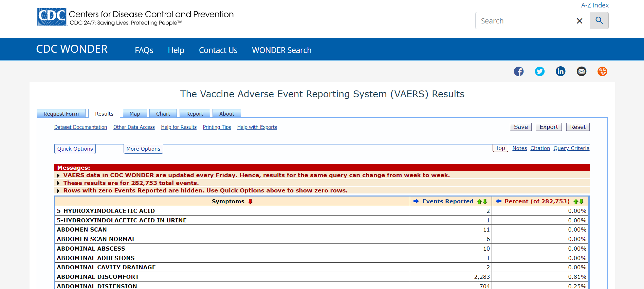Open Help in navigation bar
Image resolution: width=644 pixels, height=289 pixels.
click(176, 50)
